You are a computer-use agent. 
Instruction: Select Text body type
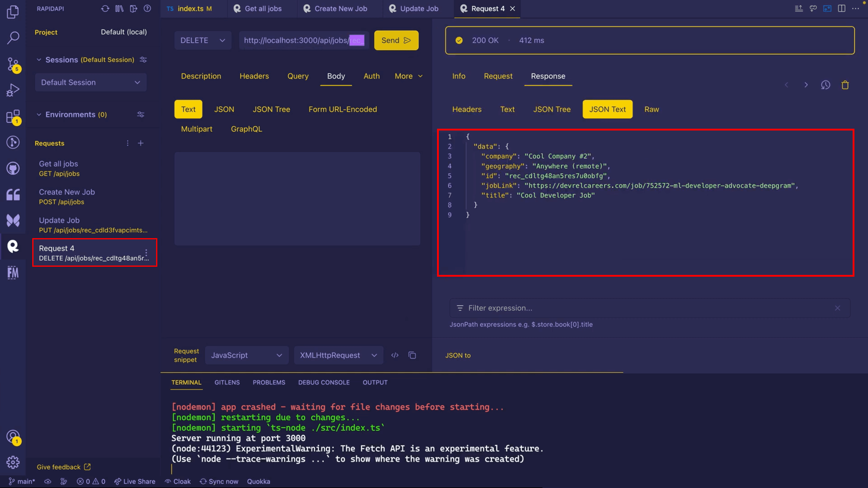[x=188, y=109]
